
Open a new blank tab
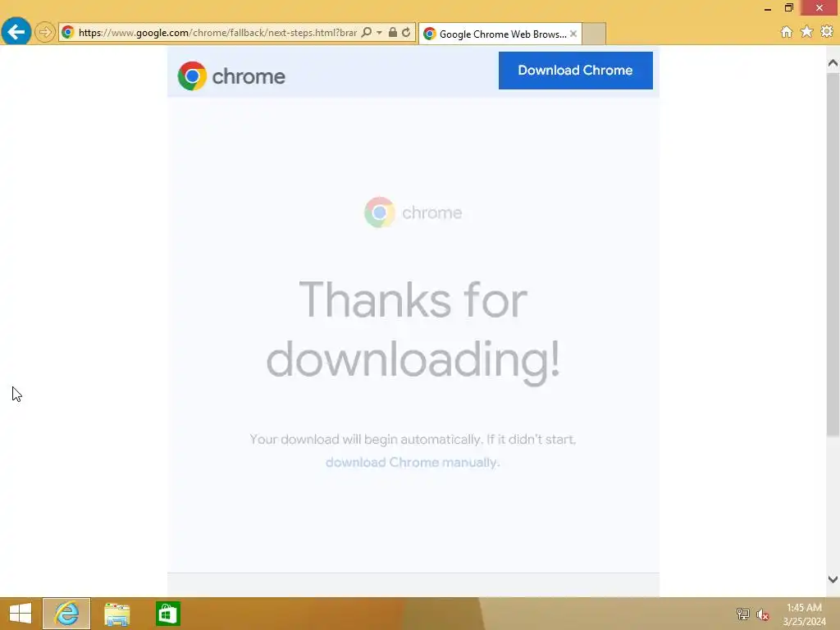pos(594,34)
